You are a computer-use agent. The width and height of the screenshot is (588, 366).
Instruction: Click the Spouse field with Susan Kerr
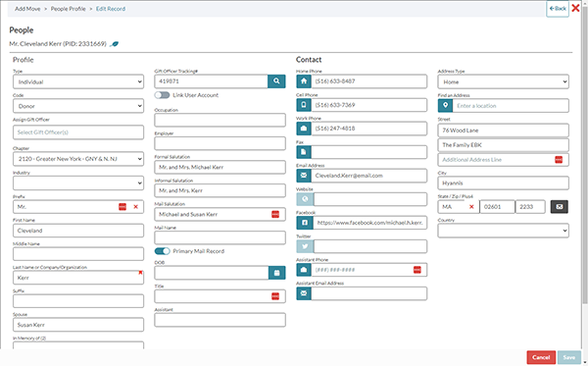[x=78, y=325]
